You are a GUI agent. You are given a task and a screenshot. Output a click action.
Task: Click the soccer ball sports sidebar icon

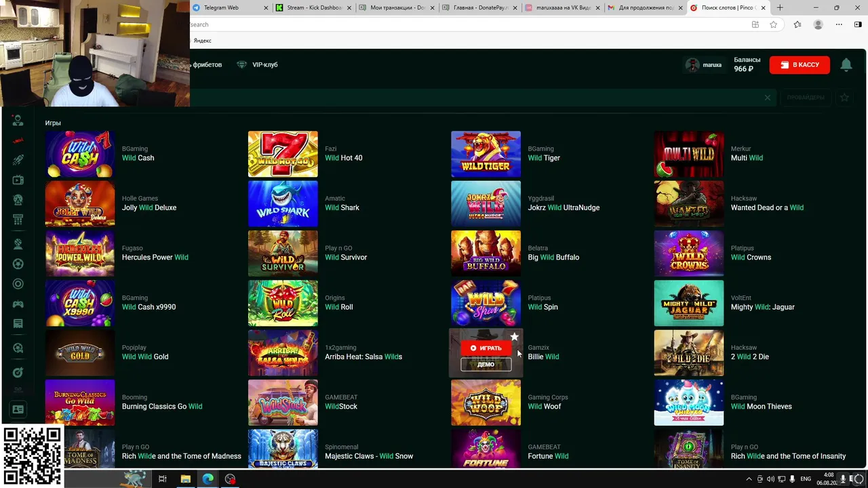click(18, 264)
